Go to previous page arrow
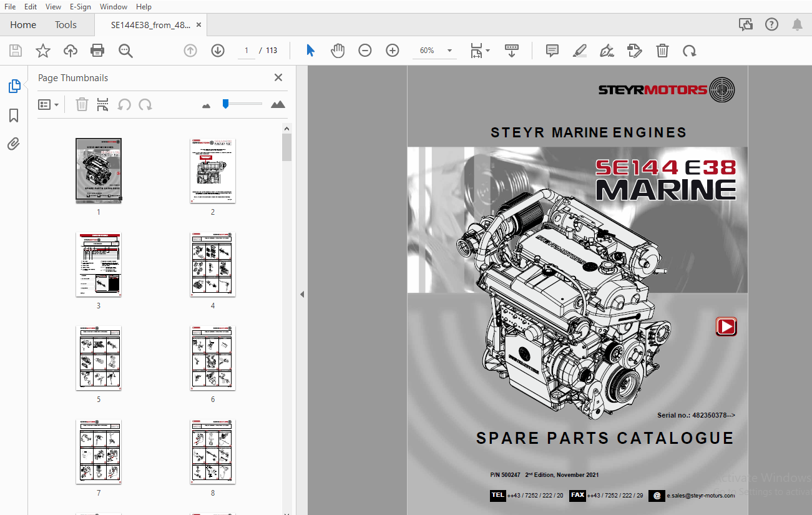Viewport: 812px width, 515px height. (190, 51)
